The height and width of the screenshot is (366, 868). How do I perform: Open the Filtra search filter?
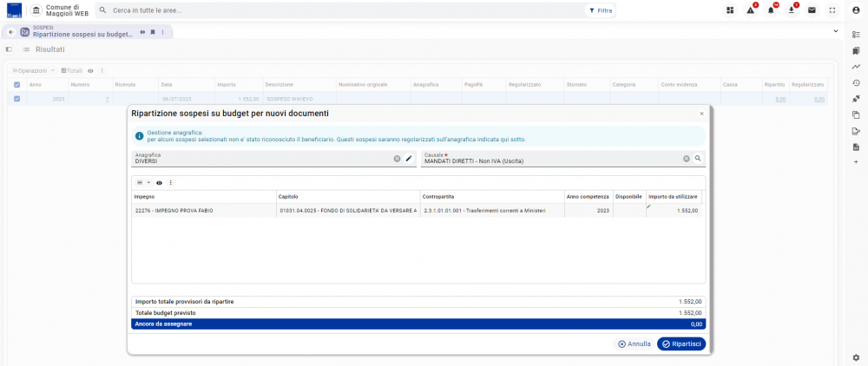pyautogui.click(x=601, y=10)
